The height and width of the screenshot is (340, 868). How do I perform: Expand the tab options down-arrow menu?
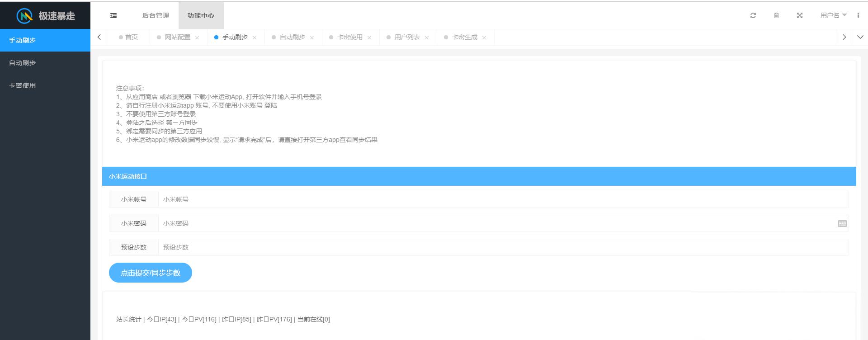pos(860,37)
